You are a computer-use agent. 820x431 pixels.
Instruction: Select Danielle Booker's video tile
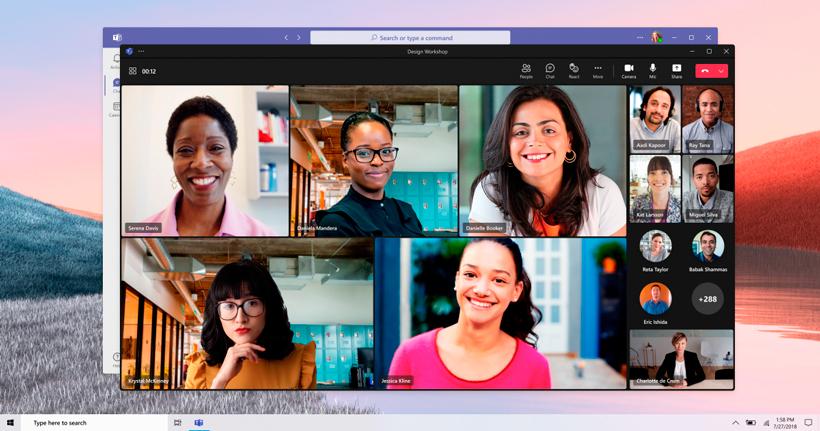pos(542,160)
